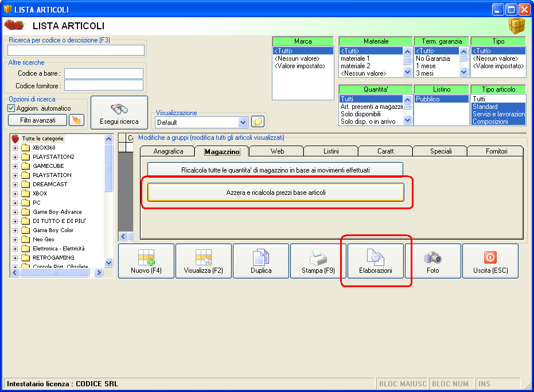Click right arrow of category tree horizontal scrollbar
This screenshot has width=534, height=392.
(x=99, y=273)
